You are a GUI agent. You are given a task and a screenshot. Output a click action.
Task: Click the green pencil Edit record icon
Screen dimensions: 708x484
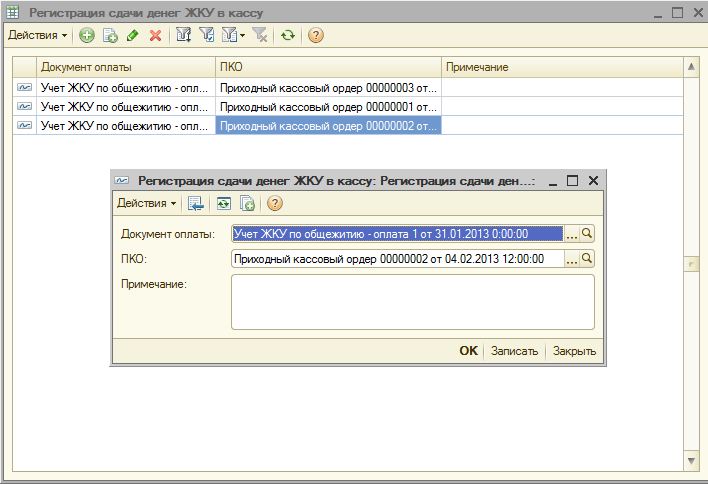(x=132, y=35)
